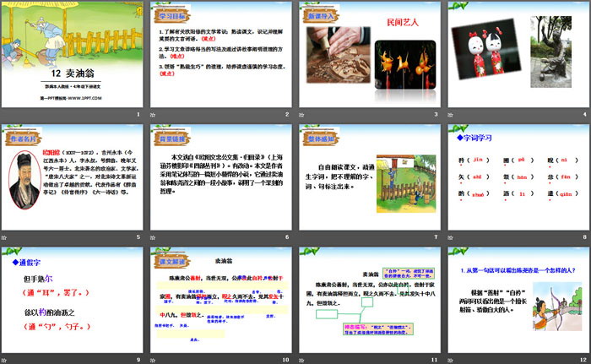
Task: Click the animation star icon under slide 4
Action: tap(450, 115)
